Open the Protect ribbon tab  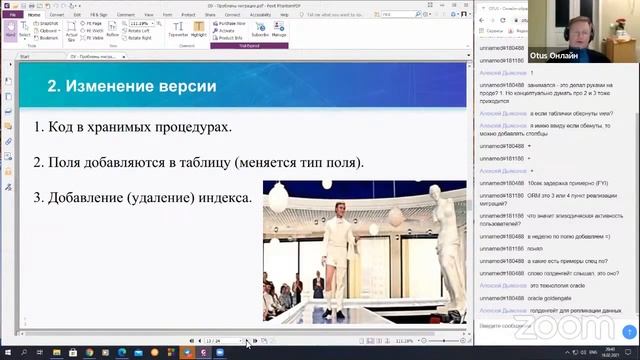click(188, 15)
